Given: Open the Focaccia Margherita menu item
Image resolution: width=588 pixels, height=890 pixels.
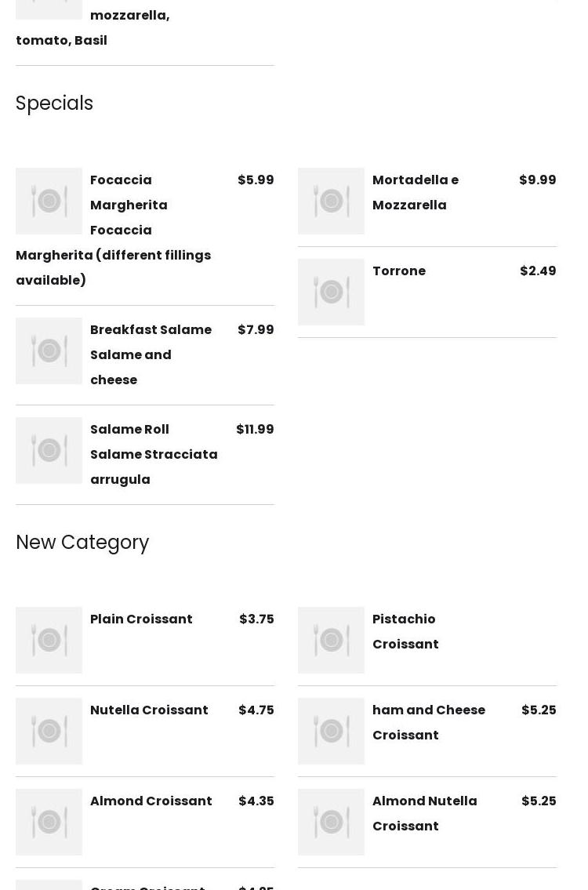Looking at the screenshot, I should pyautogui.click(x=129, y=192).
